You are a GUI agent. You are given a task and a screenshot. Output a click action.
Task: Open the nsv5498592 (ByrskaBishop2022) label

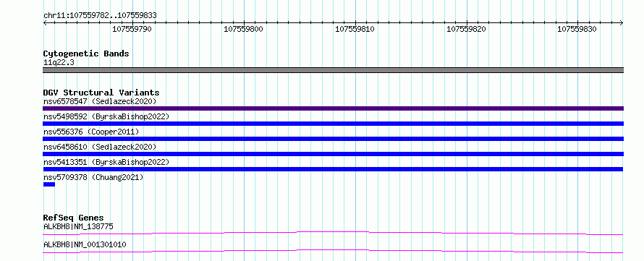point(106,116)
